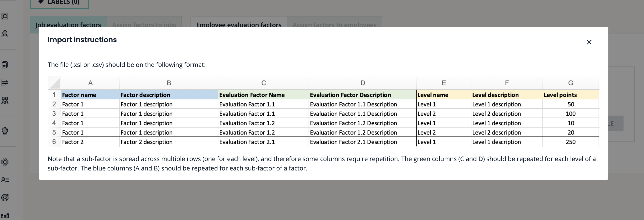The image size is (644, 220).
Task: Click the partially hidden button behind dialog
Action: 616,123
